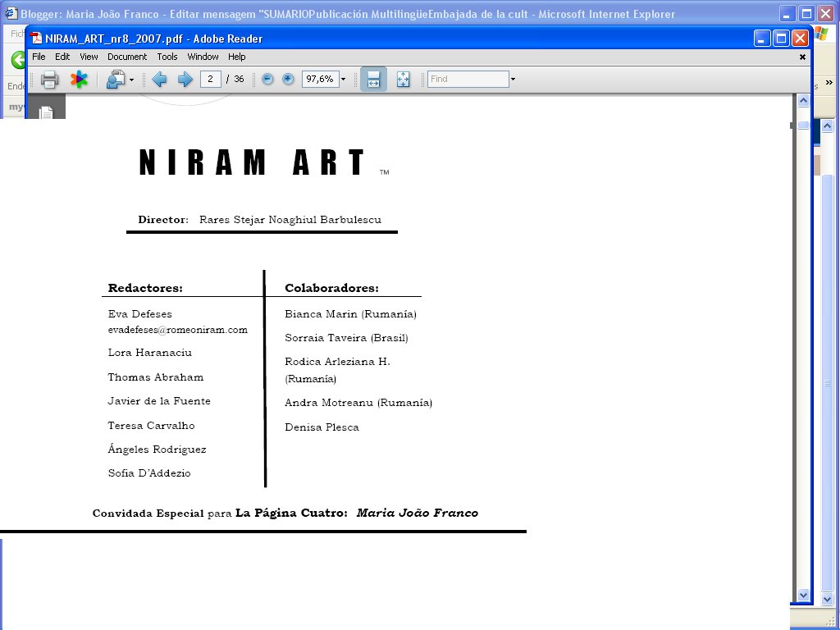
Task: Expand the Find options dropdown arrow
Action: click(x=513, y=79)
